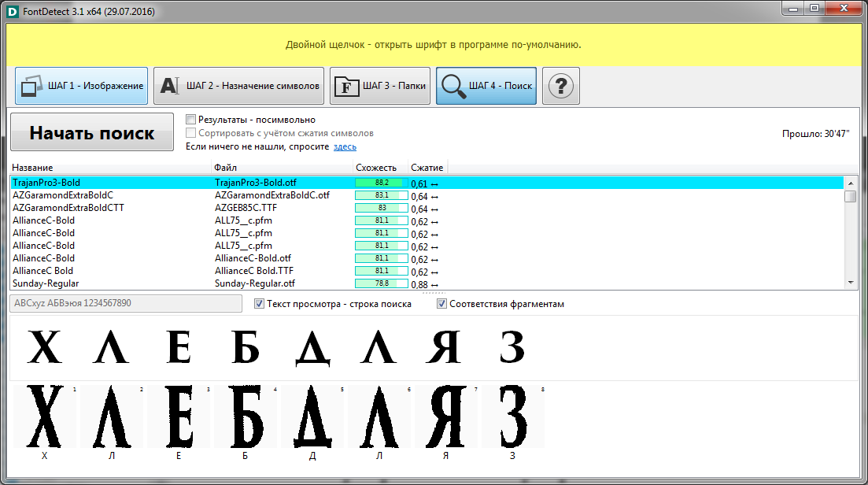Image resolution: width=868 pixels, height=485 pixels.
Task: Toggle Соответствия фрагментам checkbox
Action: (x=441, y=303)
